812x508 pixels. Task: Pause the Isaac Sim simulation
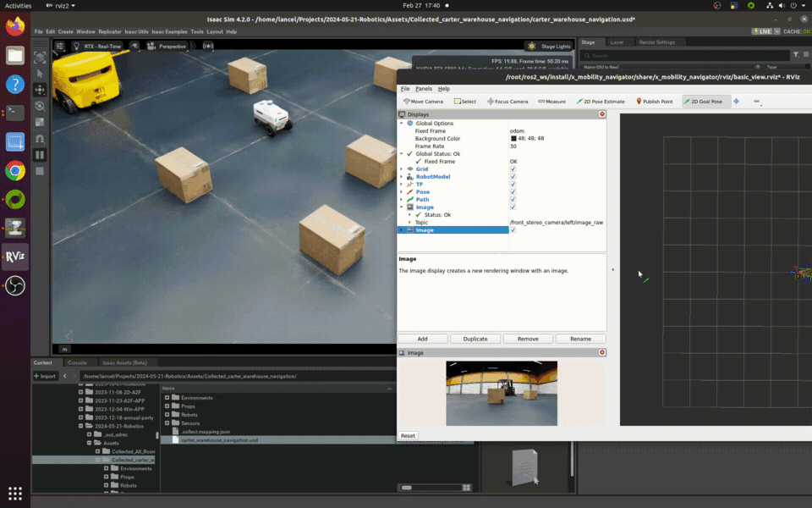tap(39, 155)
